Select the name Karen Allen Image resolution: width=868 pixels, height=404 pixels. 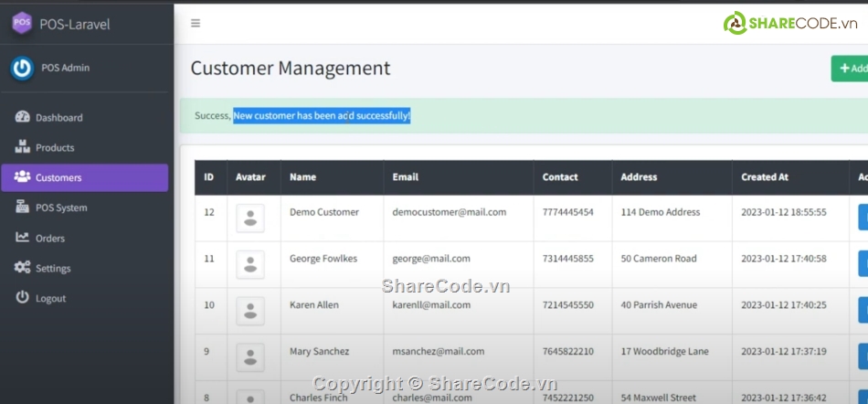[x=314, y=305]
